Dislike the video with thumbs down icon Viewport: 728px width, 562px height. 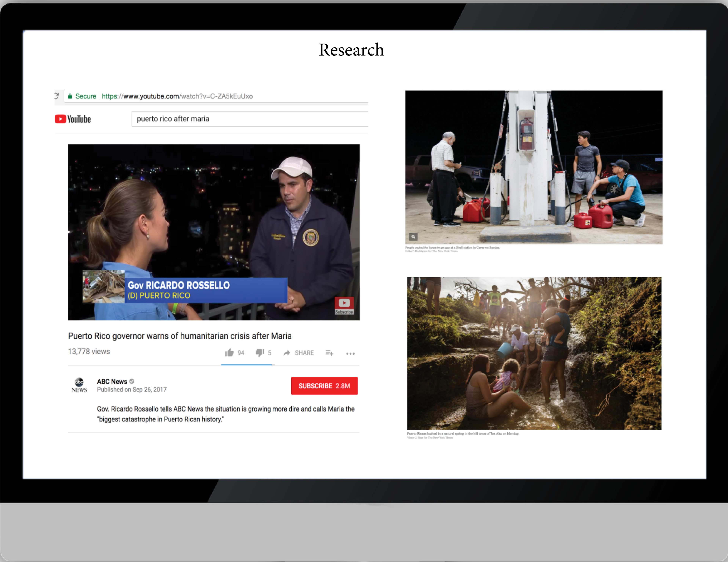260,353
